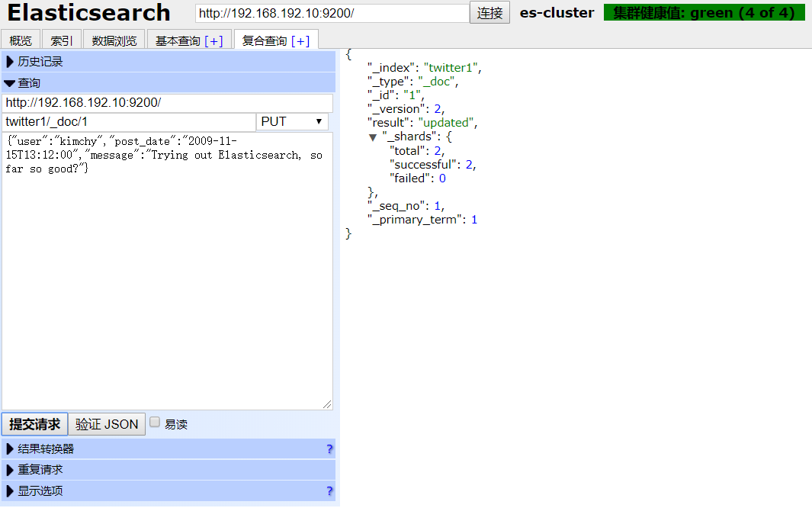Toggle the 易读 checkbox

pos(155,422)
